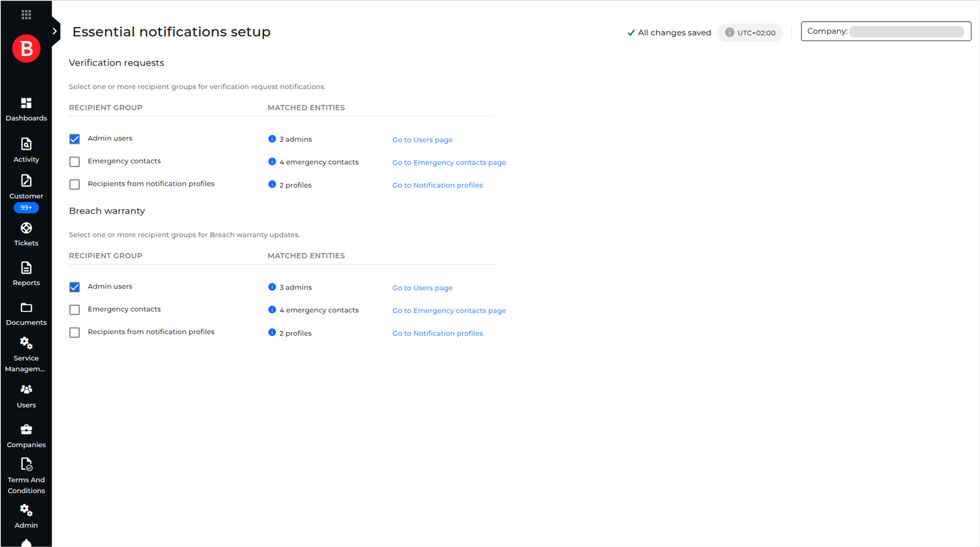This screenshot has height=547, width=980.
Task: Enable Emergency contacts for verification requests
Action: point(75,161)
